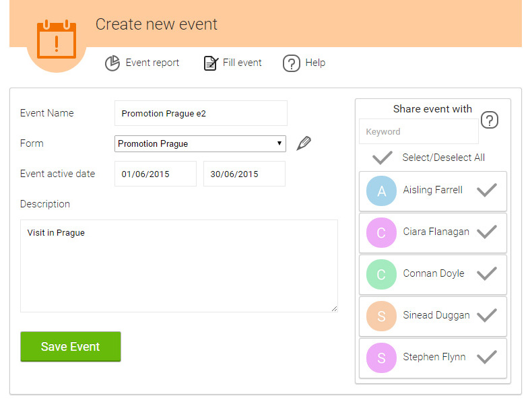Click the Create new event heading
Screen dimensions: 532x404
[156, 24]
